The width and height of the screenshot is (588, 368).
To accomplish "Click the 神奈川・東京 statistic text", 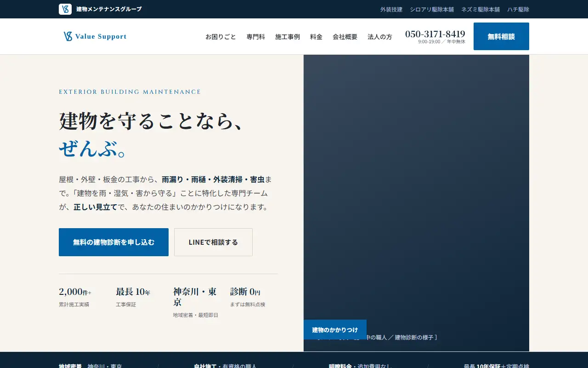I will click(195, 297).
